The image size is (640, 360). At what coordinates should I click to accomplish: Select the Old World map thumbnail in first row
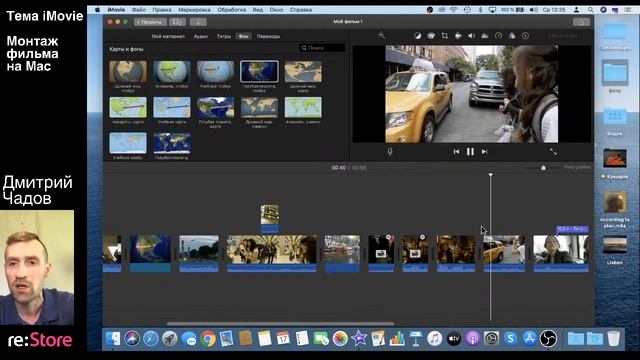303,72
